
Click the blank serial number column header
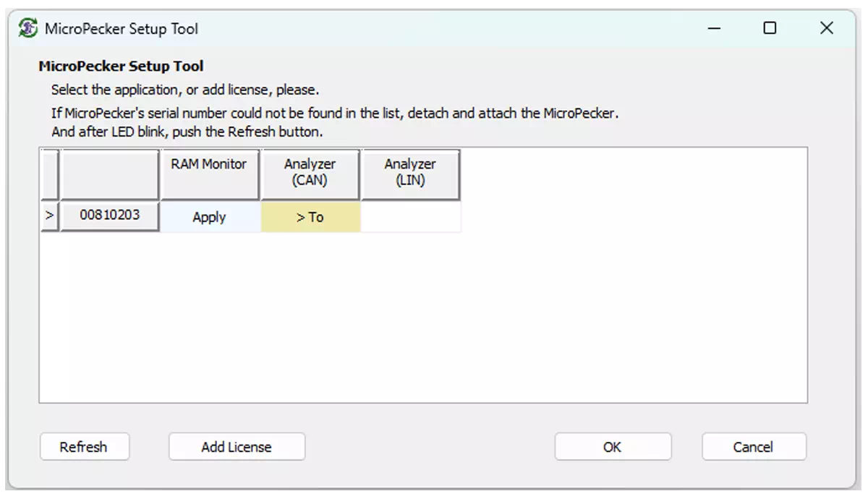(110, 174)
